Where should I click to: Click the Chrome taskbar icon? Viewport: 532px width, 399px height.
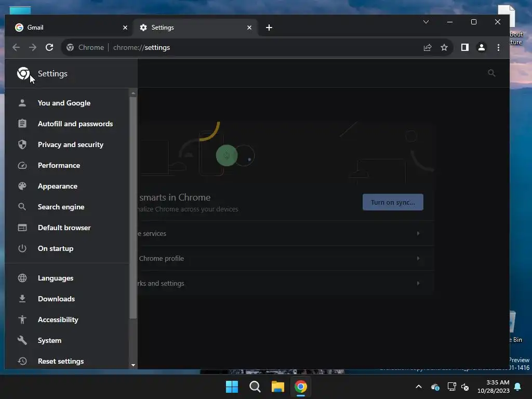click(x=301, y=387)
